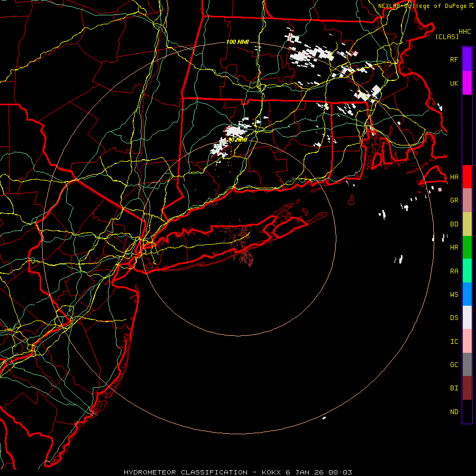Click the "HA" legend label
Screen dimensions: 476x476
tap(454, 177)
